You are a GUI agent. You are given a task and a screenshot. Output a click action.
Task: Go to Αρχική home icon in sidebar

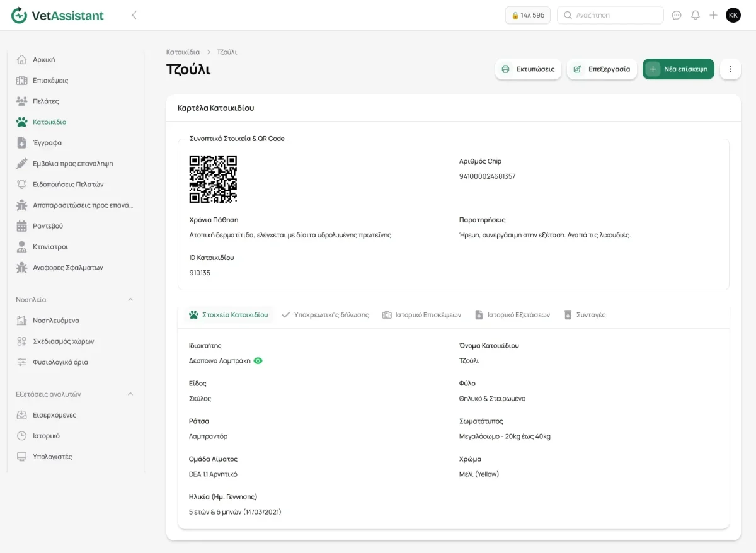coord(22,59)
